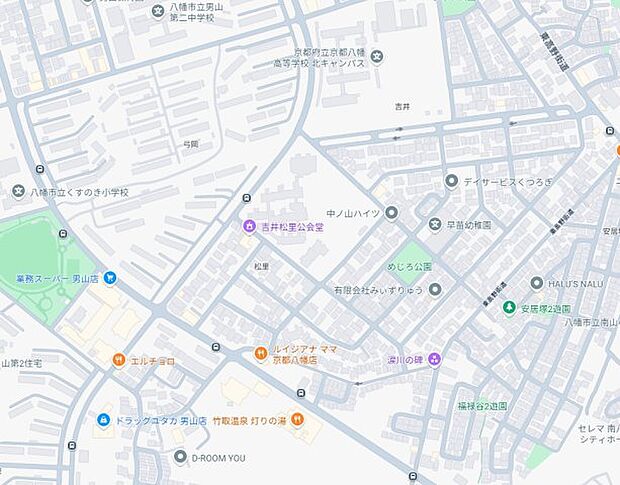Click the HALU'S NALU location pin
The width and height of the screenshot is (620, 485).
coord(537,283)
